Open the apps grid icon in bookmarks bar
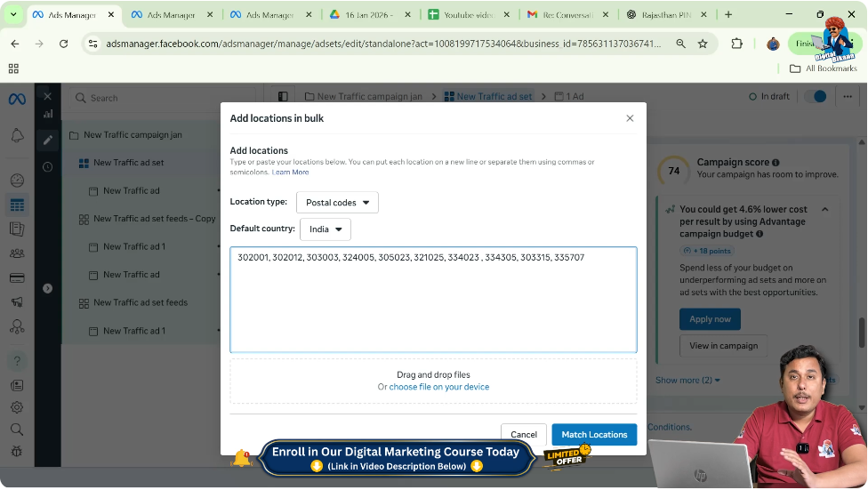 click(x=14, y=68)
